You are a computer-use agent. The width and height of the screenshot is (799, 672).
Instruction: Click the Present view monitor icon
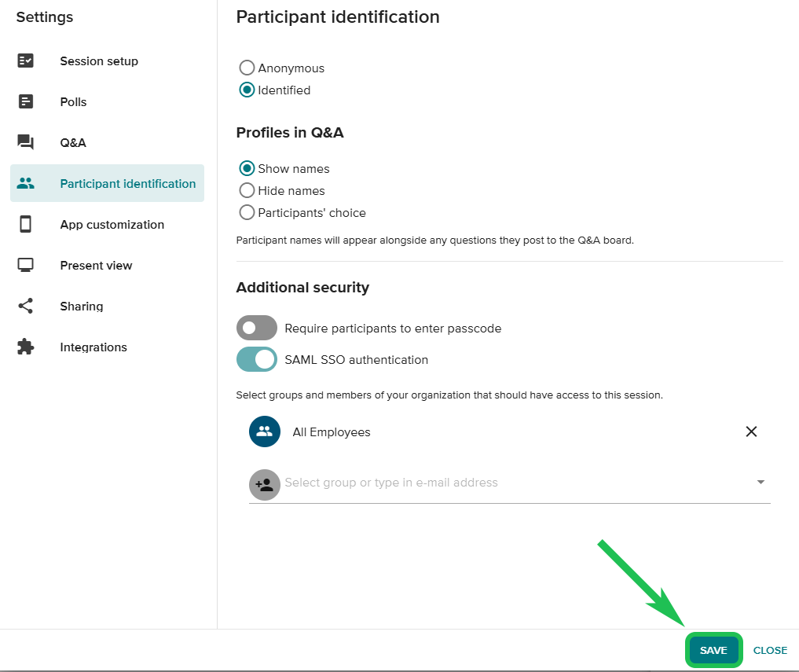click(x=26, y=266)
